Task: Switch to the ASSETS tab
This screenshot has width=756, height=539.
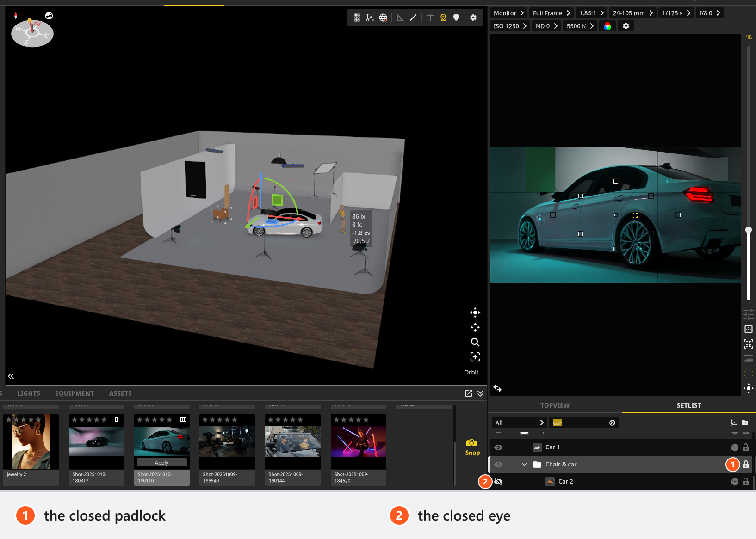Action: 120,393
